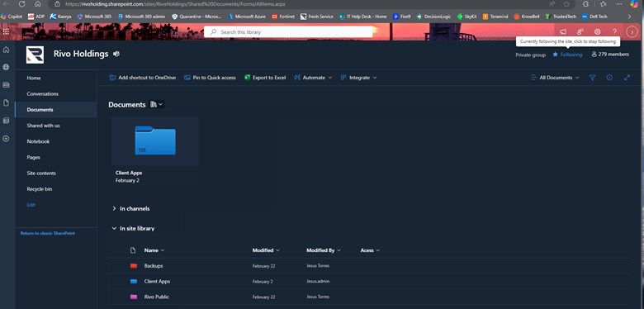Click Return to classic SharePoint link

48,233
